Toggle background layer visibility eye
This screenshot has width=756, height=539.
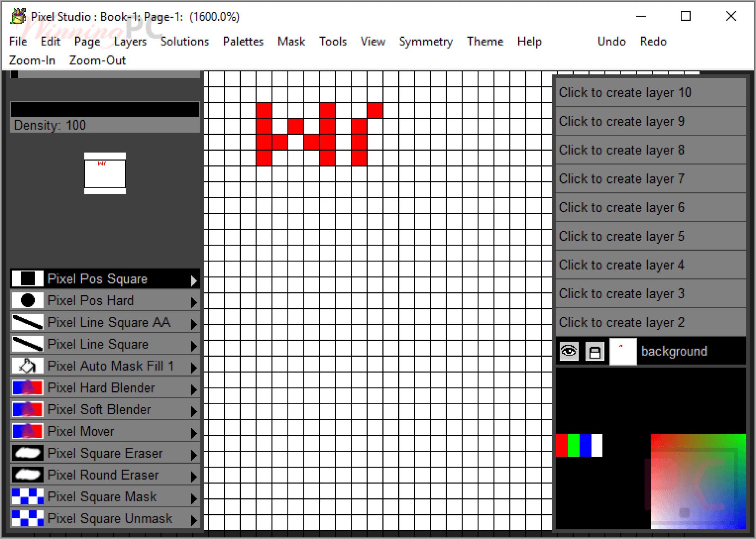pos(569,351)
